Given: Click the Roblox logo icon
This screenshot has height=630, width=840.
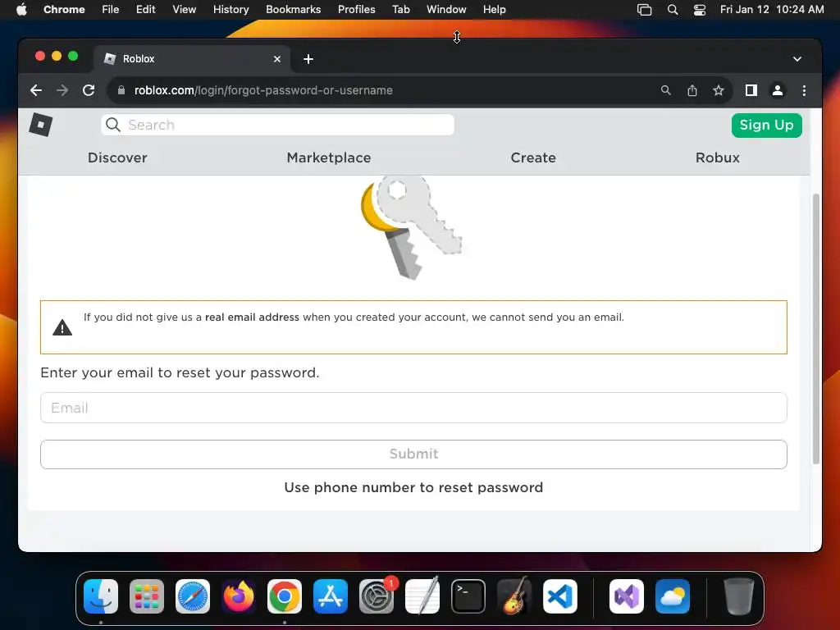Looking at the screenshot, I should coord(41,125).
